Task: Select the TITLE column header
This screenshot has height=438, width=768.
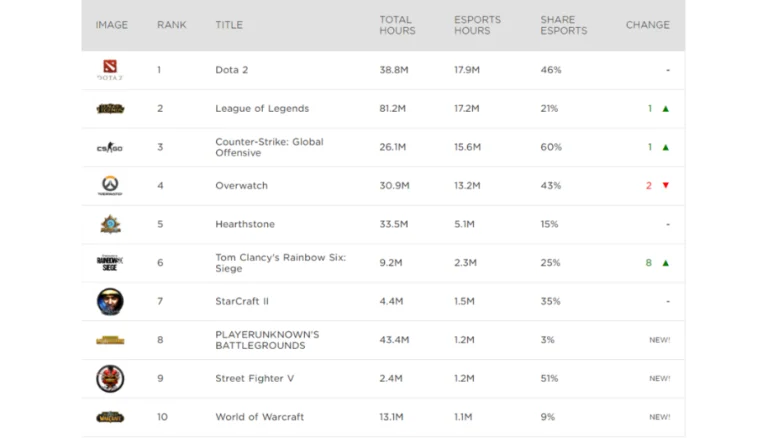Action: (x=229, y=25)
